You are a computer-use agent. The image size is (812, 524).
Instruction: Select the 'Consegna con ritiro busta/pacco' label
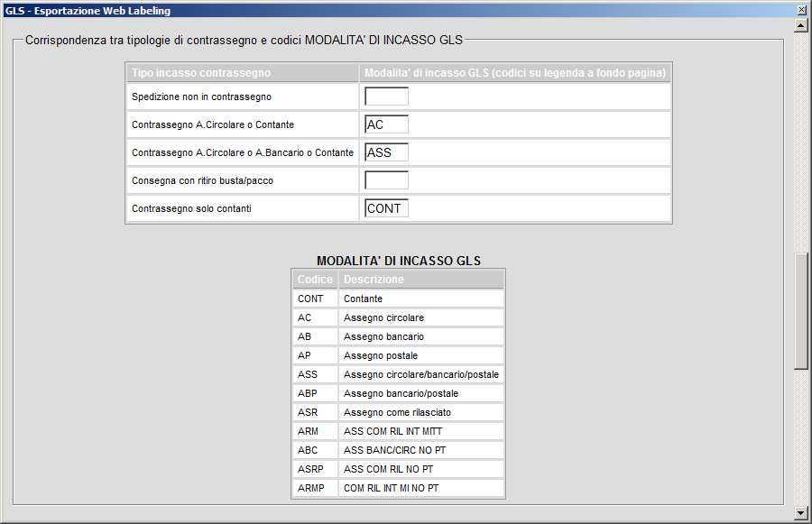202,180
